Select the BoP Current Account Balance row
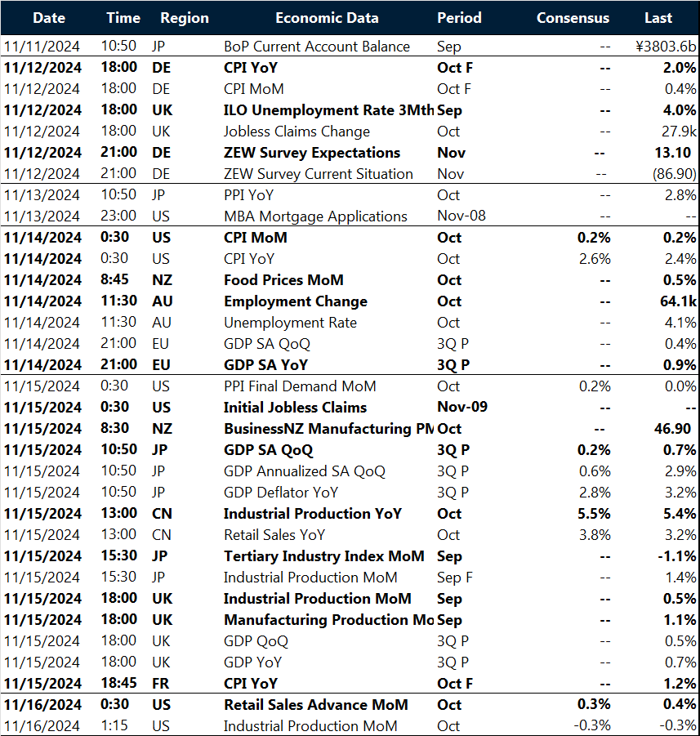Image resolution: width=700 pixels, height=736 pixels. click(319, 47)
